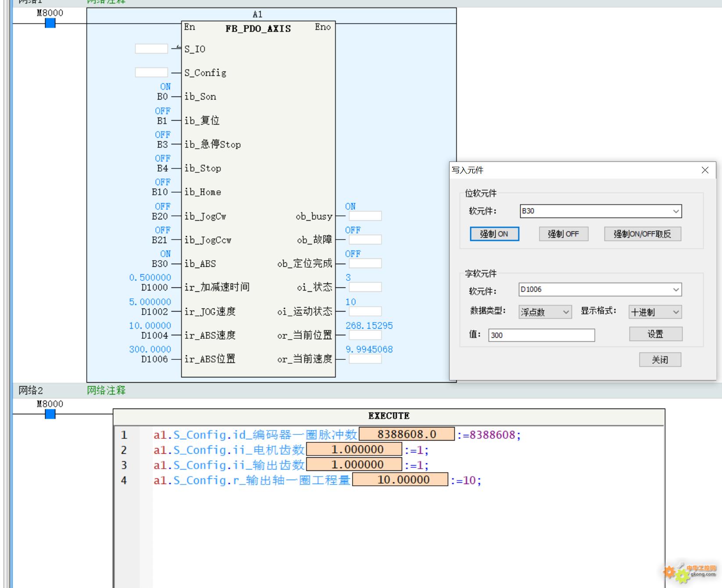
Task: Click line number 4 in EXECUTE editor
Action: click(124, 480)
